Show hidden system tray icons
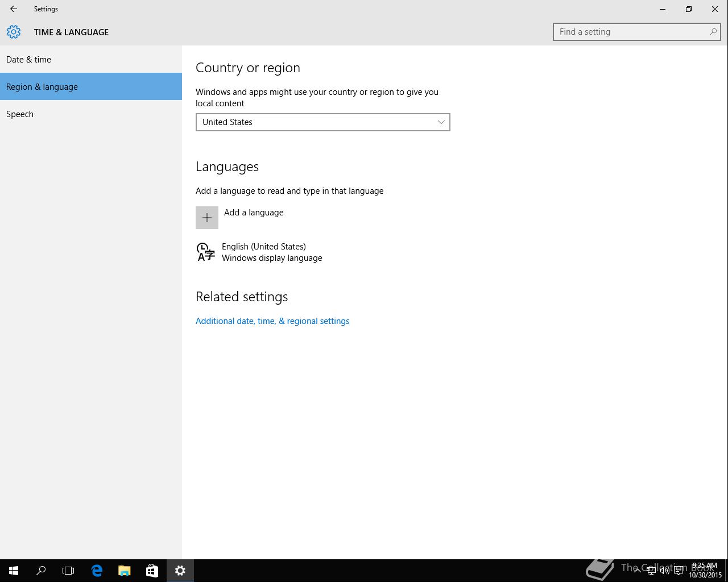728x582 pixels. click(x=638, y=571)
